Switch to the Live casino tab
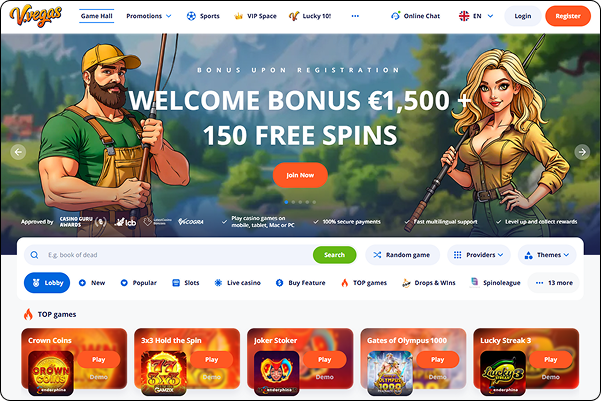The image size is (601, 401). (237, 283)
